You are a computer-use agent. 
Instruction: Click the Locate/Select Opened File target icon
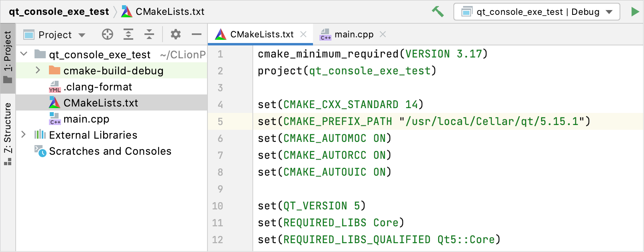[108, 35]
